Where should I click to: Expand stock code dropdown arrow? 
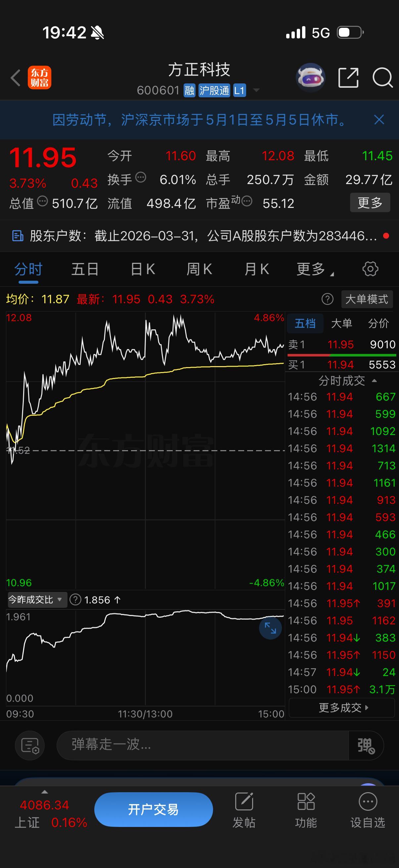256,90
